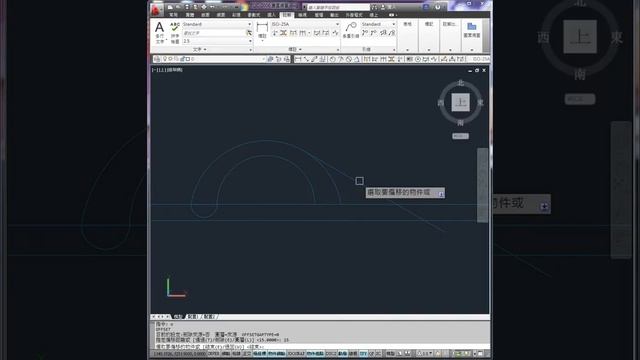Viewport: 640px width, 360px height.
Task: Click the Diameter dimension toolbar icon
Action: [x=349, y=59]
